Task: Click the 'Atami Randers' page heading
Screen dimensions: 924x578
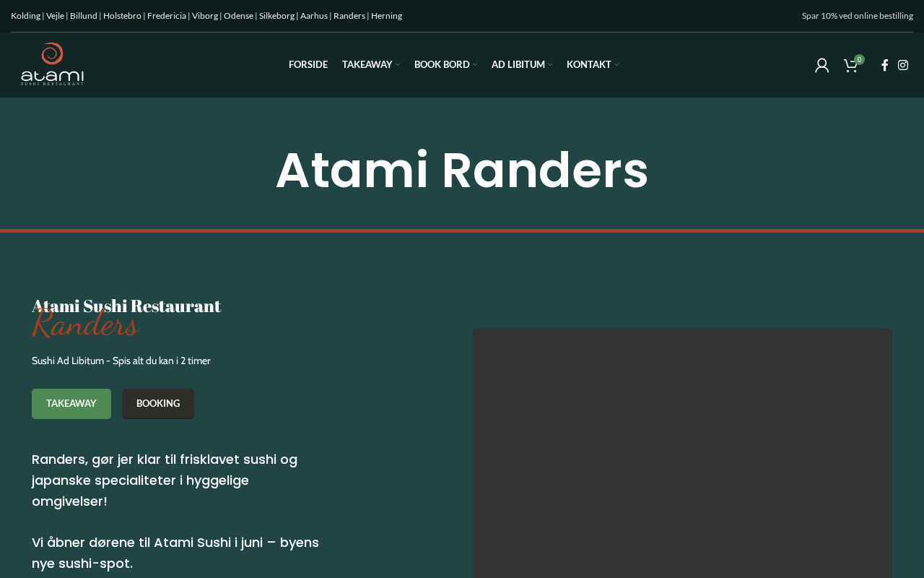Action: pos(462,171)
